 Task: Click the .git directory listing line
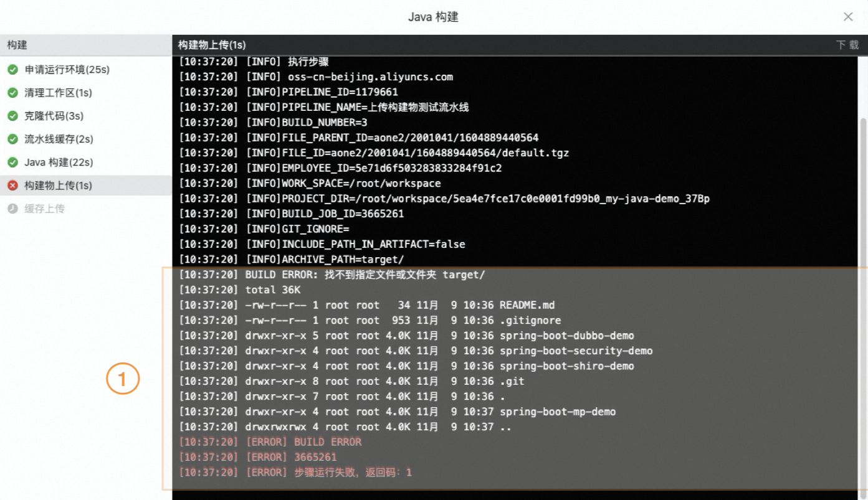(x=351, y=381)
